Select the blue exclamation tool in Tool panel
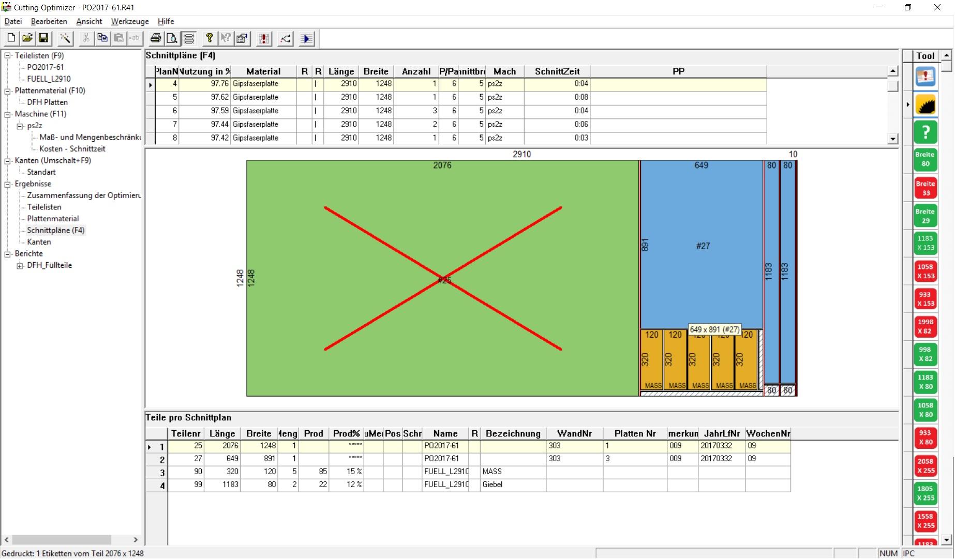This screenshot has height=560, width=955. coord(926,77)
